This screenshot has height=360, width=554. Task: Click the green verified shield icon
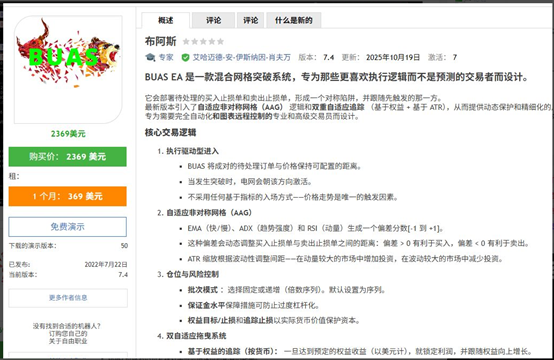(185, 57)
